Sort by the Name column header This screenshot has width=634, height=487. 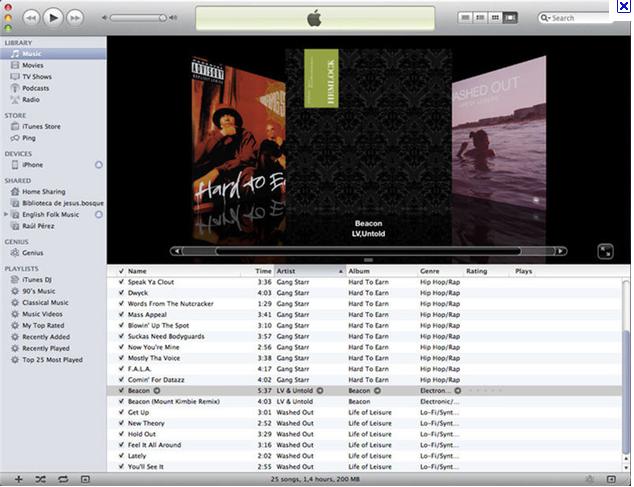184,271
